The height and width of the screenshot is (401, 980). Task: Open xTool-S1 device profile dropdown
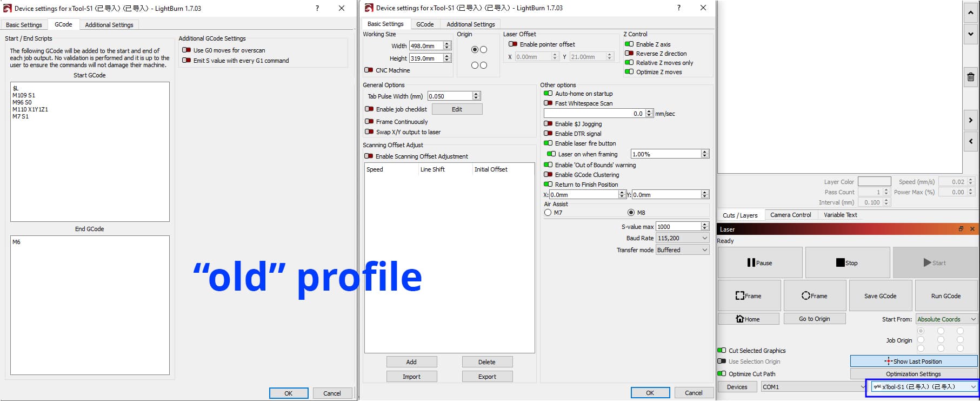click(x=924, y=386)
